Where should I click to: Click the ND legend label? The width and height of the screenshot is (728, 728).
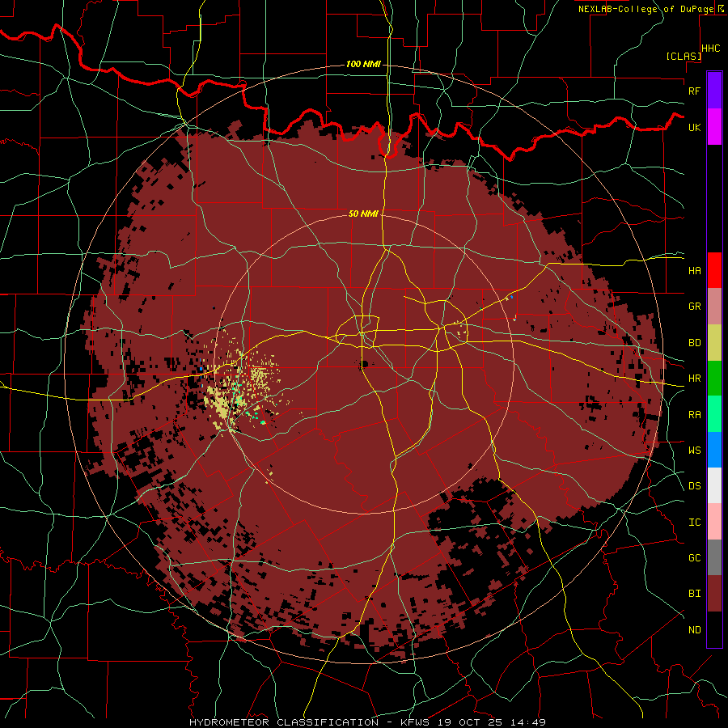694,629
